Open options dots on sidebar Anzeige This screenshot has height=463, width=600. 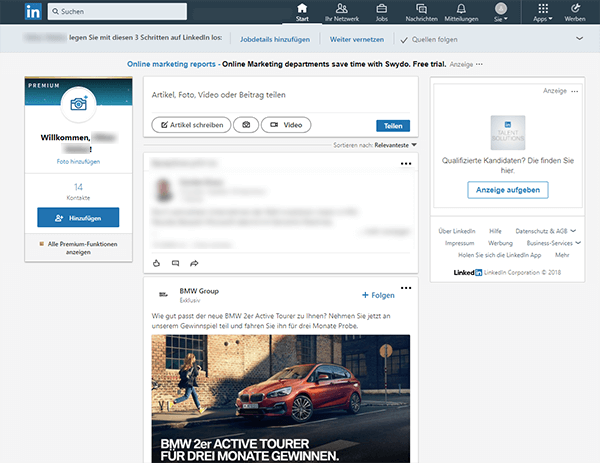click(x=575, y=91)
